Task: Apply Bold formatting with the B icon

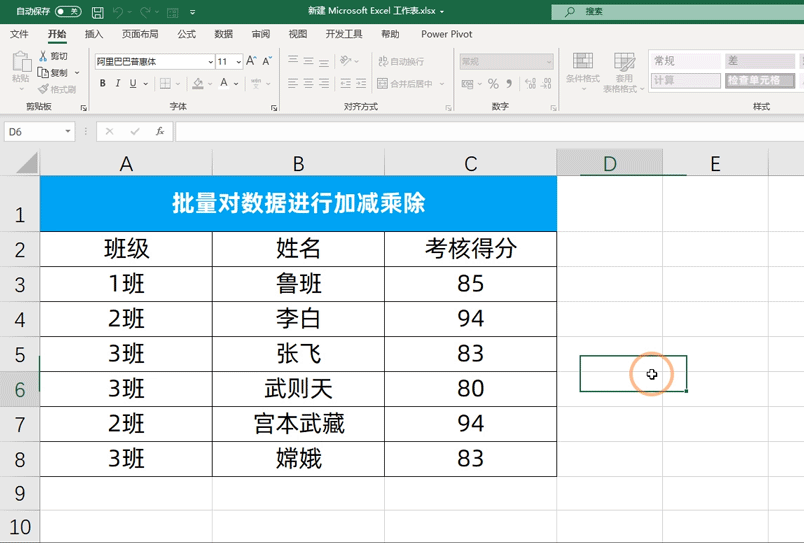Action: 103,83
